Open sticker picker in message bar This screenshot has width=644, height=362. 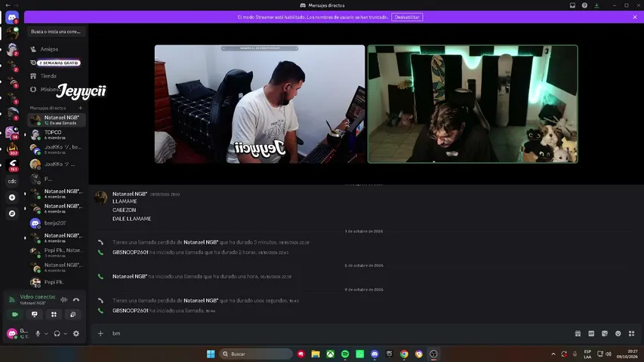pyautogui.click(x=605, y=333)
